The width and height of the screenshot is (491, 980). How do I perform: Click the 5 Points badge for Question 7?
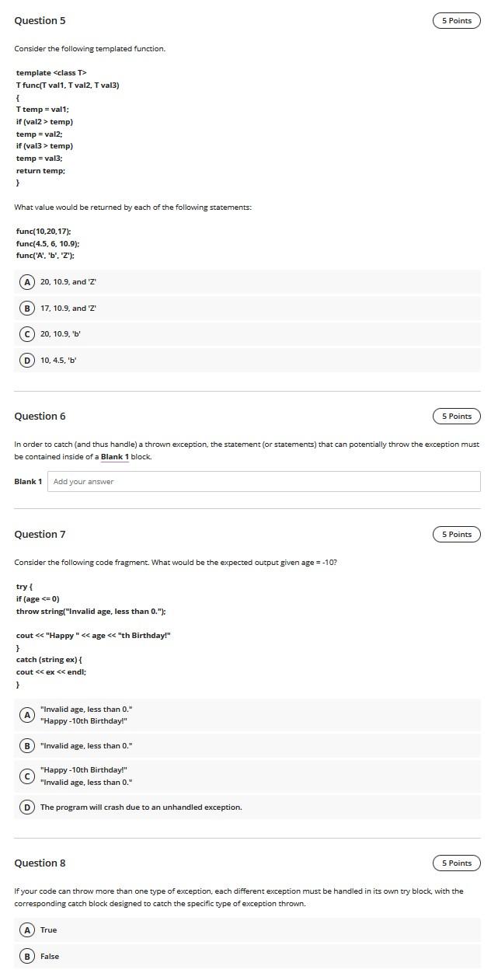pos(456,534)
